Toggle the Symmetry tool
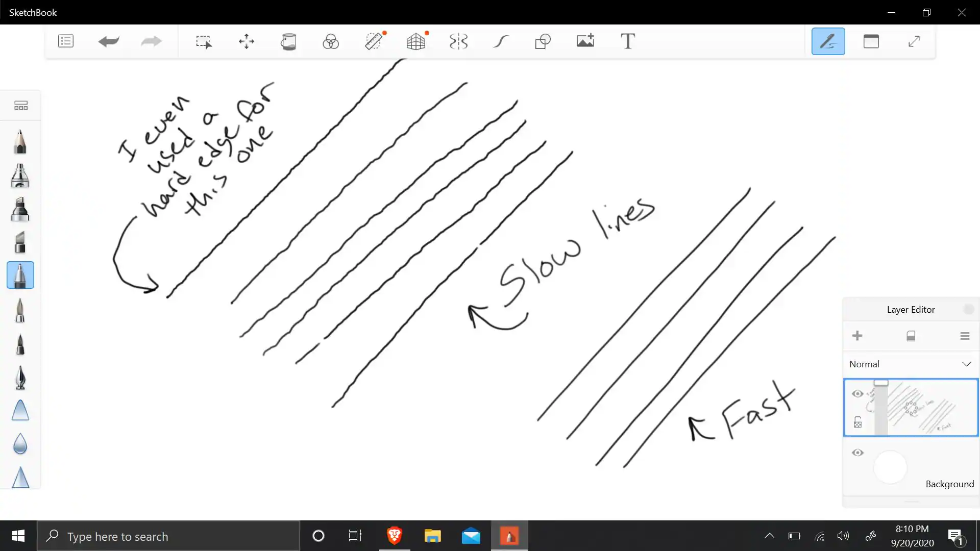Image resolution: width=980 pixels, height=551 pixels. coord(458,41)
